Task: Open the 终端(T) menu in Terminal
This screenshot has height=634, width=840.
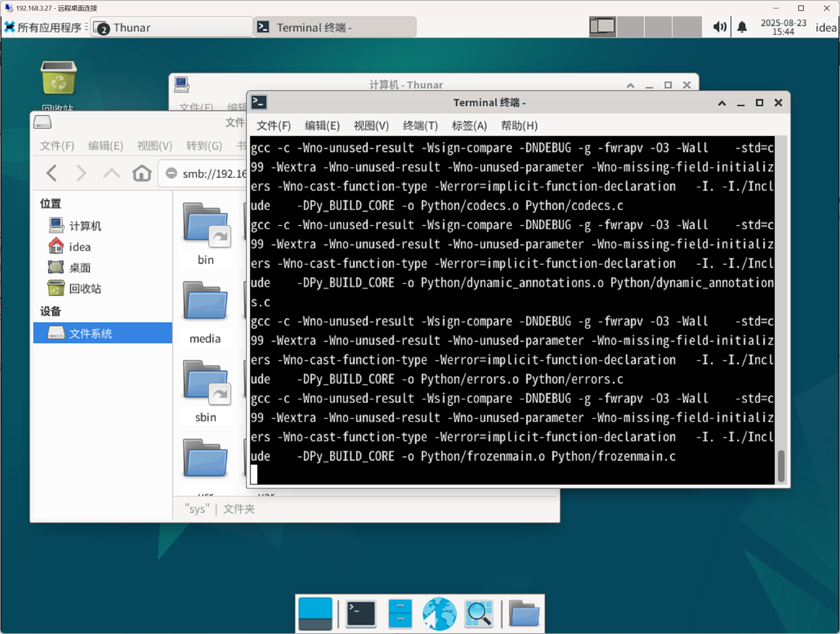Action: pos(420,126)
